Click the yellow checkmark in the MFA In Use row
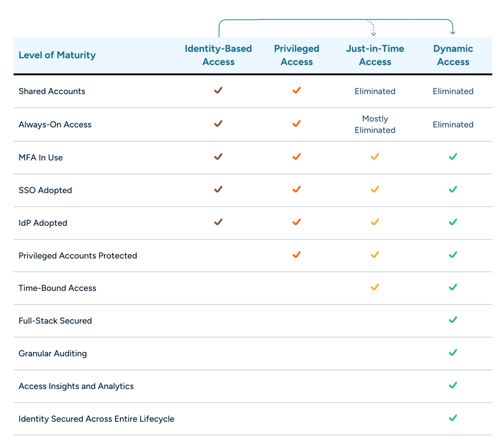The width and height of the screenshot is (504, 443). pyautogui.click(x=375, y=157)
